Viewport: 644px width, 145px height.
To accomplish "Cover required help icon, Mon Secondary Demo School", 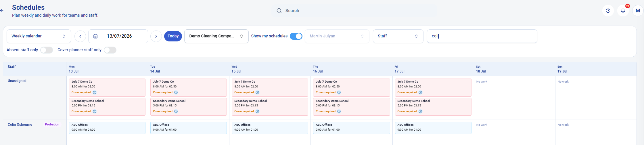I will coord(95,111).
